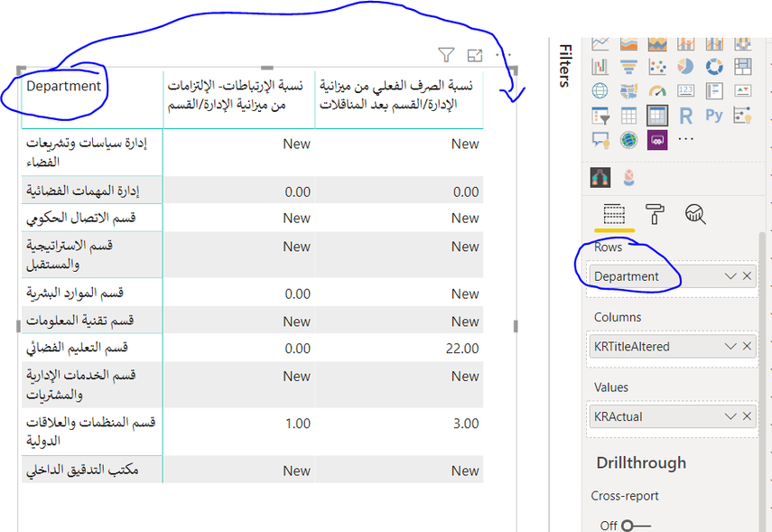Click the 1.00 value cell
Image resolution: width=772 pixels, height=532 pixels.
tap(298, 424)
